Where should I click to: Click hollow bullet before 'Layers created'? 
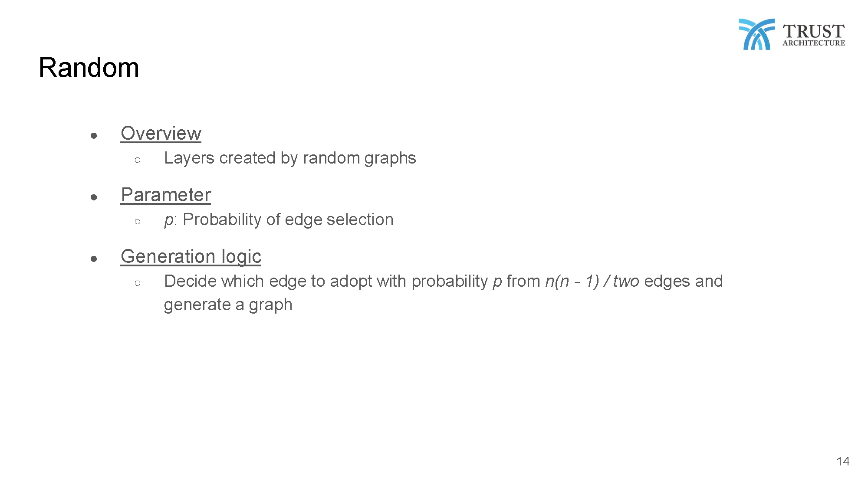click(x=138, y=160)
